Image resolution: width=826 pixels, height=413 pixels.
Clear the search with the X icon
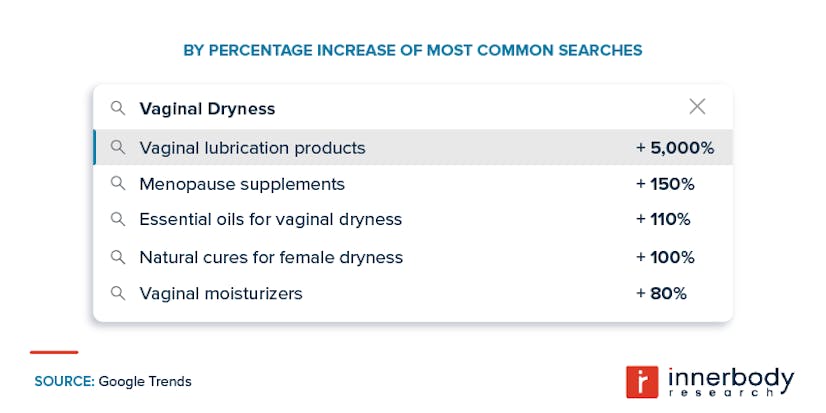point(697,107)
